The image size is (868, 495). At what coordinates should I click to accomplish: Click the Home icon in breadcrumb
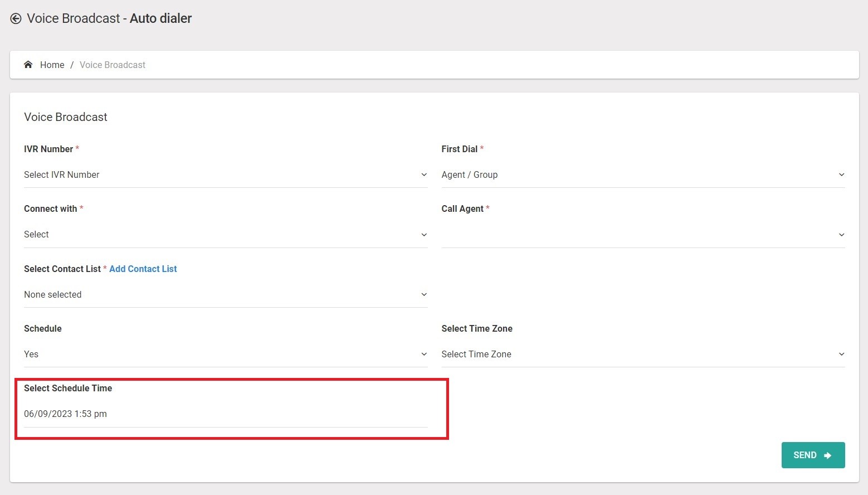[28, 65]
